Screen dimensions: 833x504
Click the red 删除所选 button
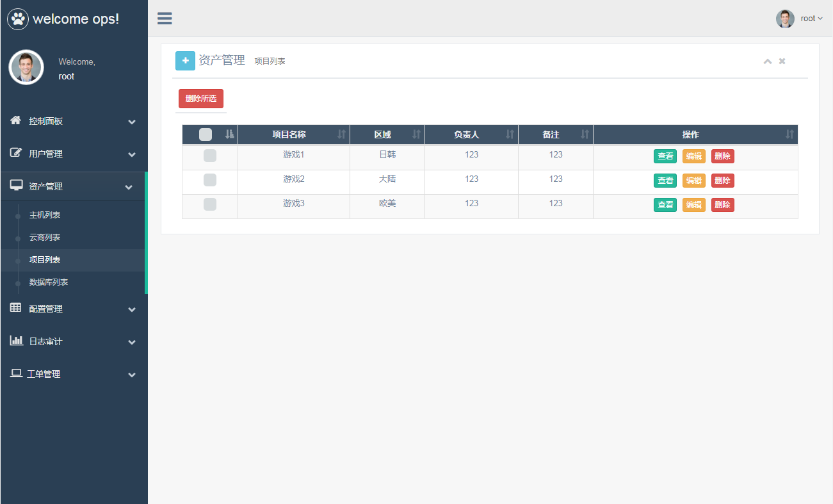[x=201, y=99]
